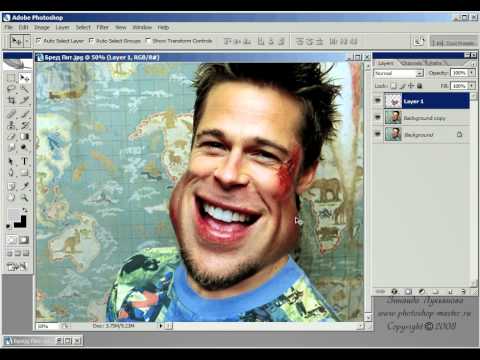Select the Zoom tool
480x360 pixels.
pos(24,198)
